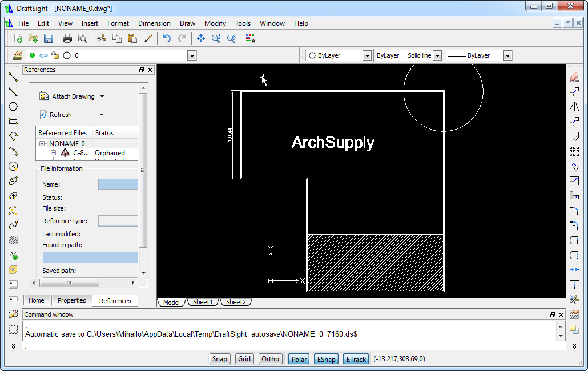Toggle ETrack off

tap(356, 359)
